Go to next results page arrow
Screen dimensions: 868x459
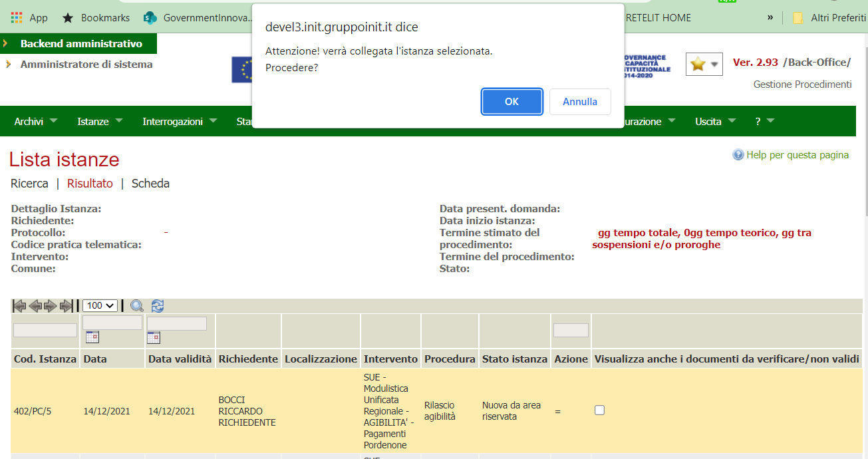[51, 306]
